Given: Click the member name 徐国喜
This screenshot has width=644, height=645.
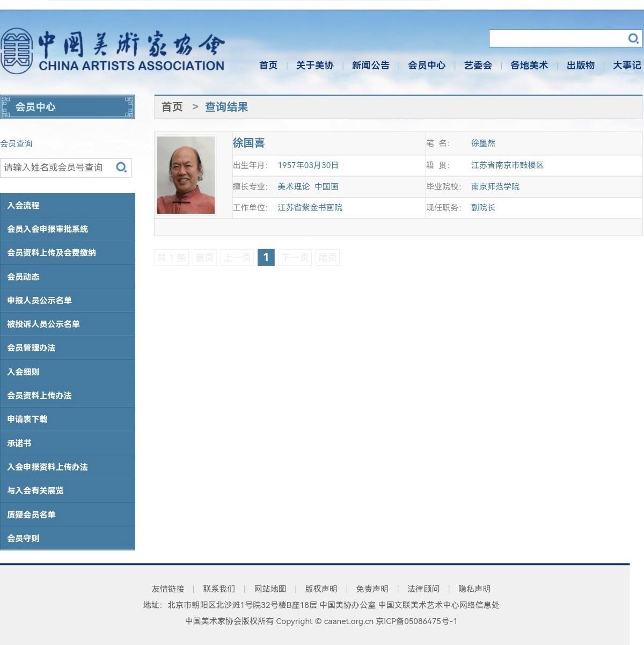Looking at the screenshot, I should pos(248,143).
